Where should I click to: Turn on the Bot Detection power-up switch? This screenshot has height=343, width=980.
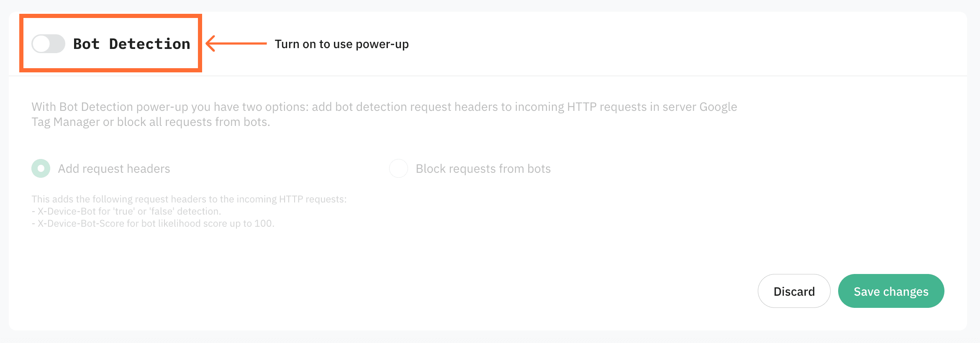tap(48, 44)
